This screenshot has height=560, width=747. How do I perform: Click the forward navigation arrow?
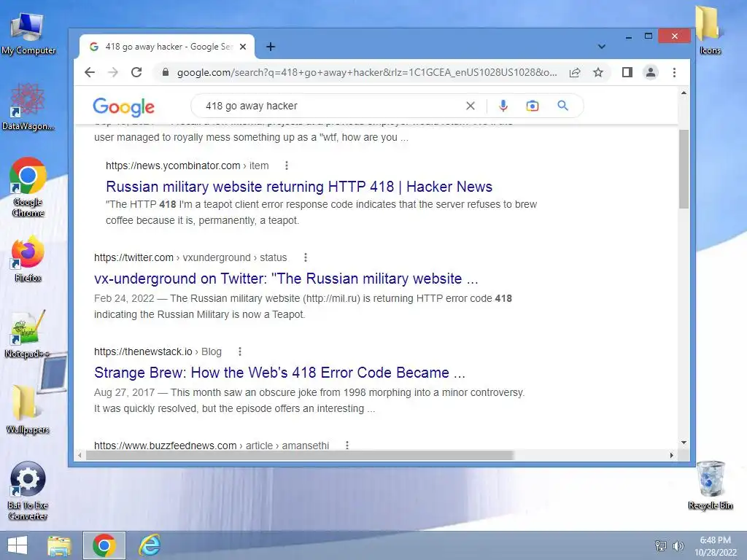[x=113, y=72]
